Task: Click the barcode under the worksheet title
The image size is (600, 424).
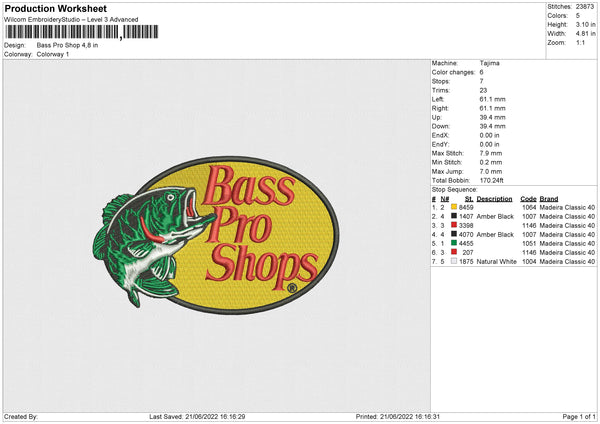Action: [x=81, y=32]
